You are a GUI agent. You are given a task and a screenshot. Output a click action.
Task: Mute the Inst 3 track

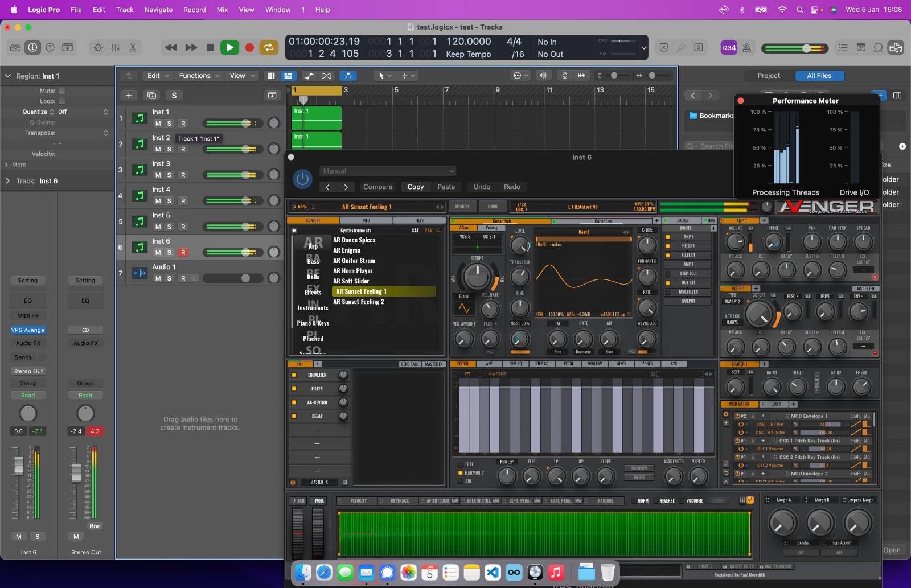point(158,175)
